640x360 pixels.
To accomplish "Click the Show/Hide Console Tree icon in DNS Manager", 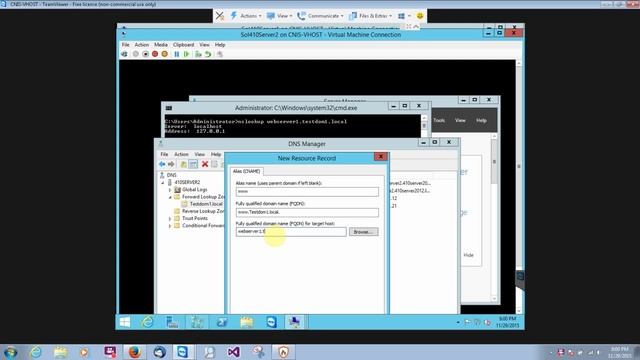I will [x=193, y=164].
